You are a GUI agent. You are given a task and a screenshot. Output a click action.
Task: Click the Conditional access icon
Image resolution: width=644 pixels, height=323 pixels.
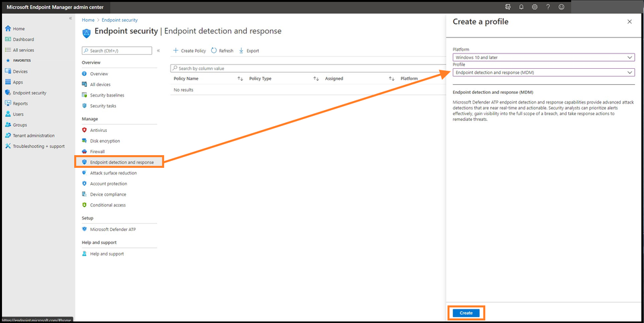coord(84,205)
